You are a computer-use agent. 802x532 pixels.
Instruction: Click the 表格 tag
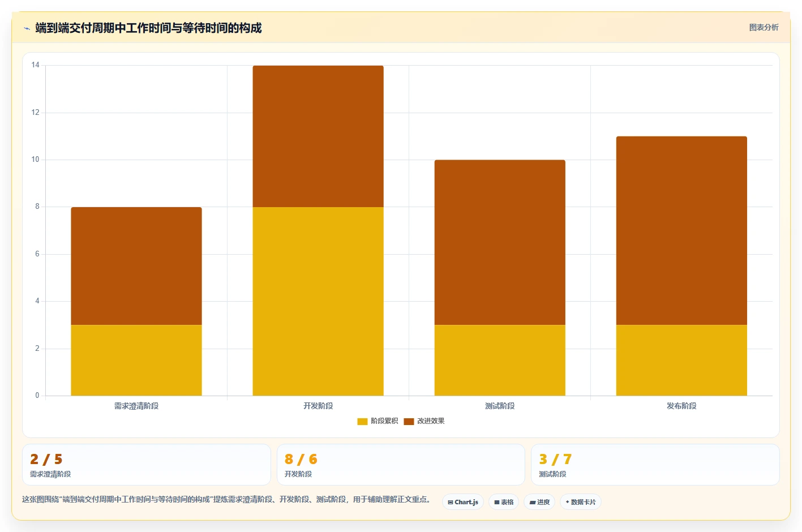pos(504,502)
